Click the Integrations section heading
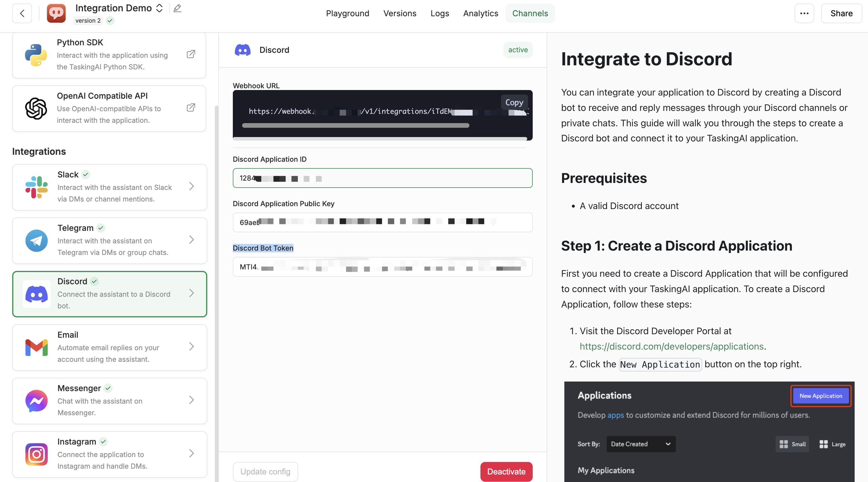The height and width of the screenshot is (482, 868). (x=39, y=152)
